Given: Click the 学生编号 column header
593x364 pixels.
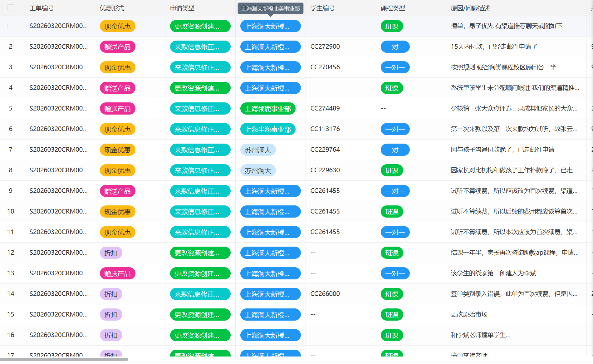Looking at the screenshot, I should [x=322, y=8].
